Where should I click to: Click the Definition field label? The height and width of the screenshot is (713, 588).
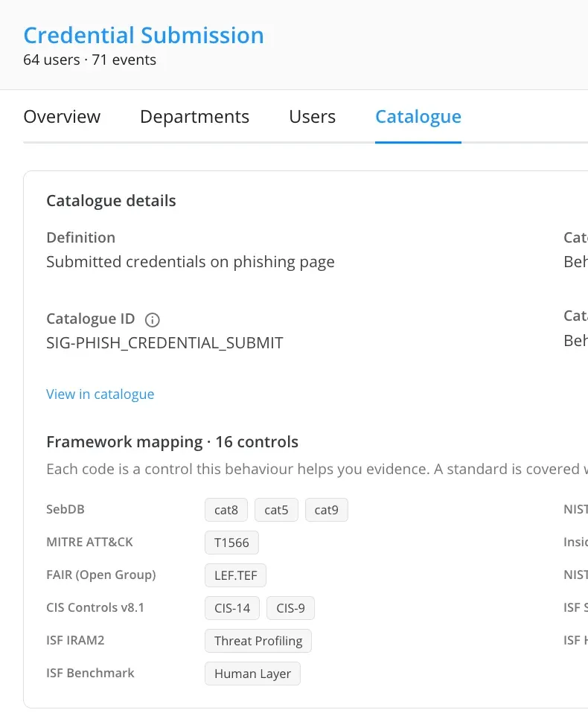click(x=81, y=237)
